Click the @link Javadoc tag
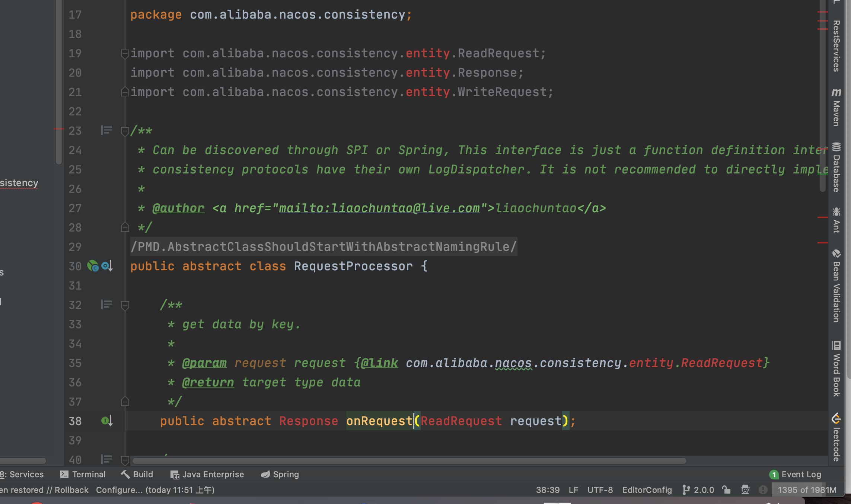 coord(379,363)
